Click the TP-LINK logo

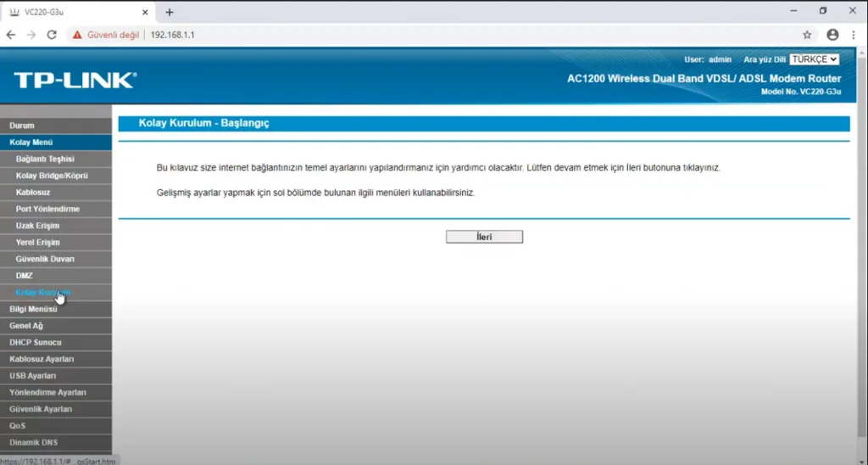[75, 81]
